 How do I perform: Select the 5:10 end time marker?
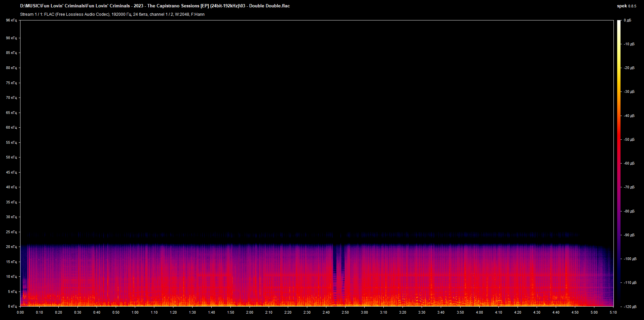[x=613, y=312]
